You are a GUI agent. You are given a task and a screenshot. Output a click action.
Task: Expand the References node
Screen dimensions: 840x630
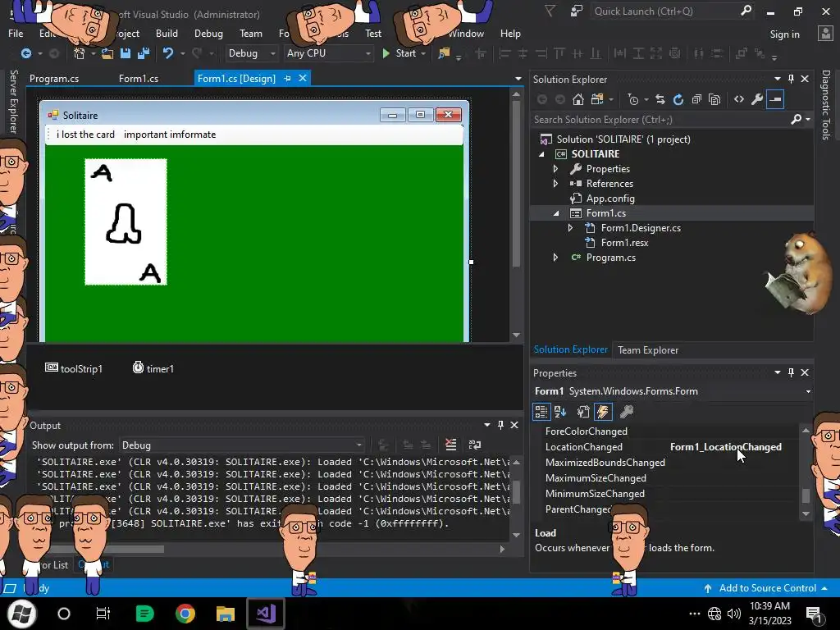(x=555, y=184)
